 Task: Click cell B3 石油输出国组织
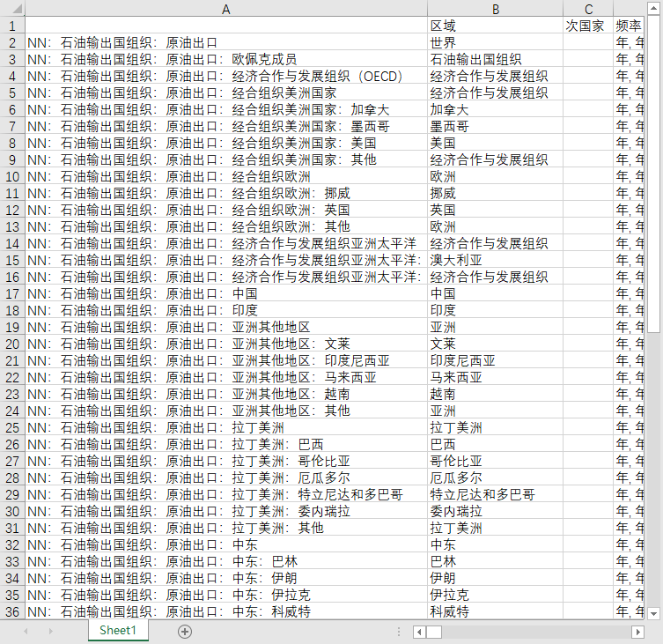click(x=495, y=59)
